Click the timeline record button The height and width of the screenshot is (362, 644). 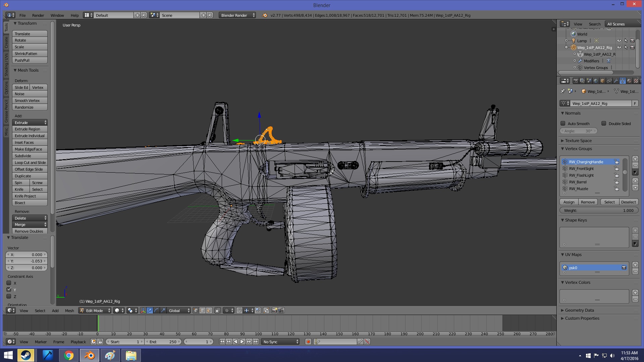[x=308, y=342]
